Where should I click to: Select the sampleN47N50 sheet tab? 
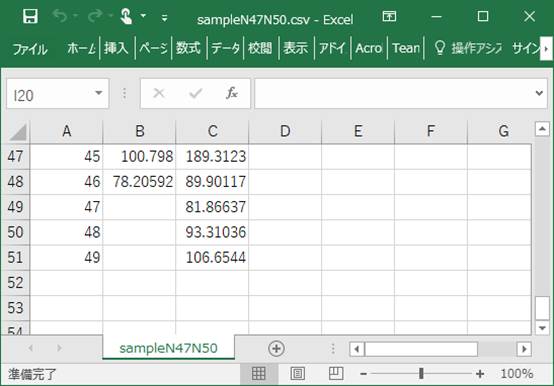169,348
